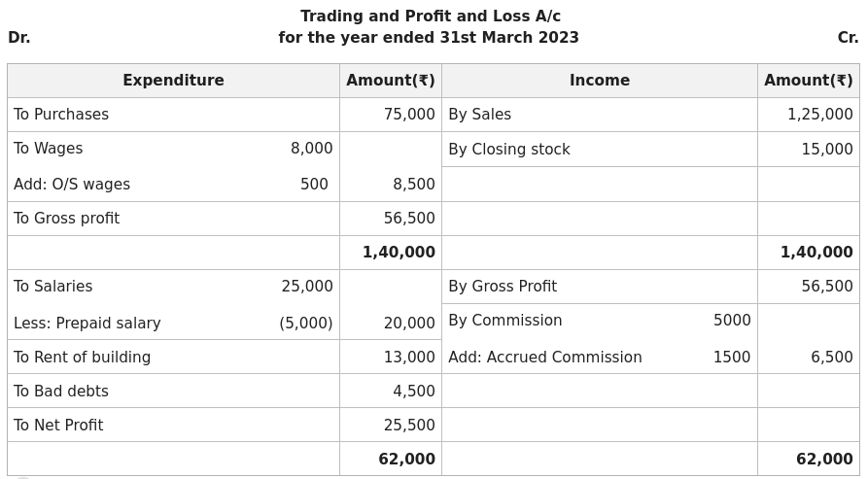This screenshot has height=479, width=868.
Task: Select the 'To Gross profit' row label
Action: coord(66,219)
